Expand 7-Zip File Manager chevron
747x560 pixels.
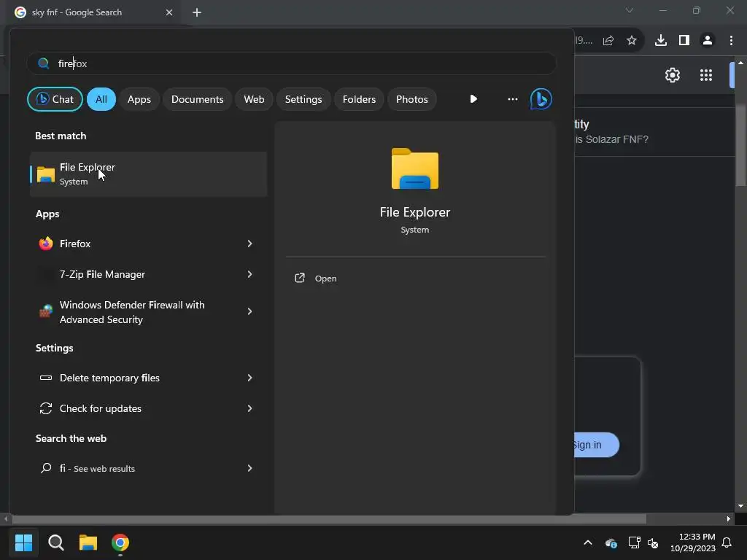point(249,274)
